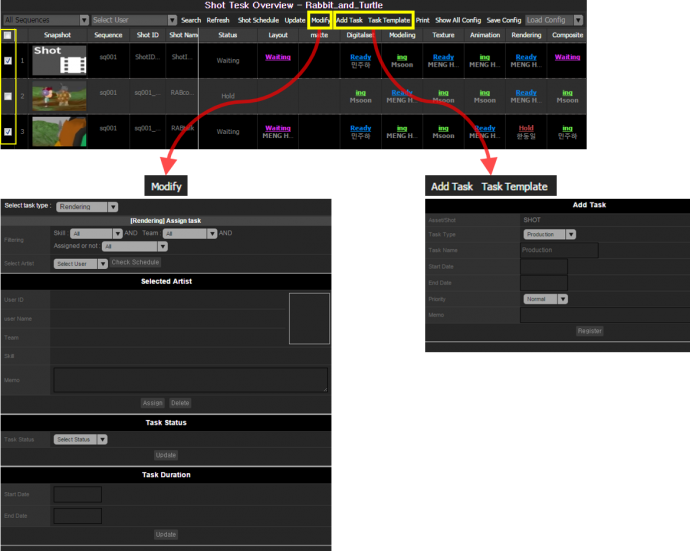690x551 pixels.
Task: Open the All Sequences dropdown
Action: click(x=46, y=20)
